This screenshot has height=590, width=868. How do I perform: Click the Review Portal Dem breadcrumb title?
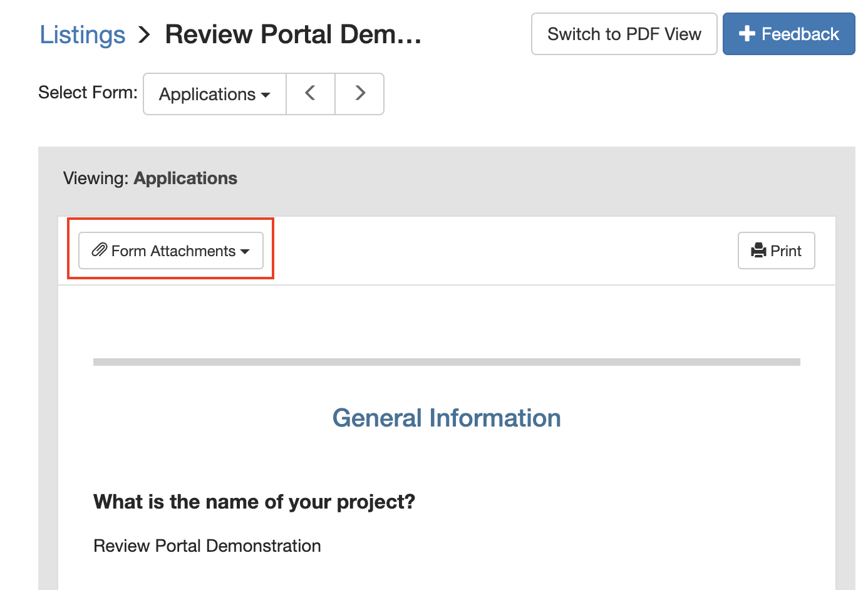click(x=292, y=34)
